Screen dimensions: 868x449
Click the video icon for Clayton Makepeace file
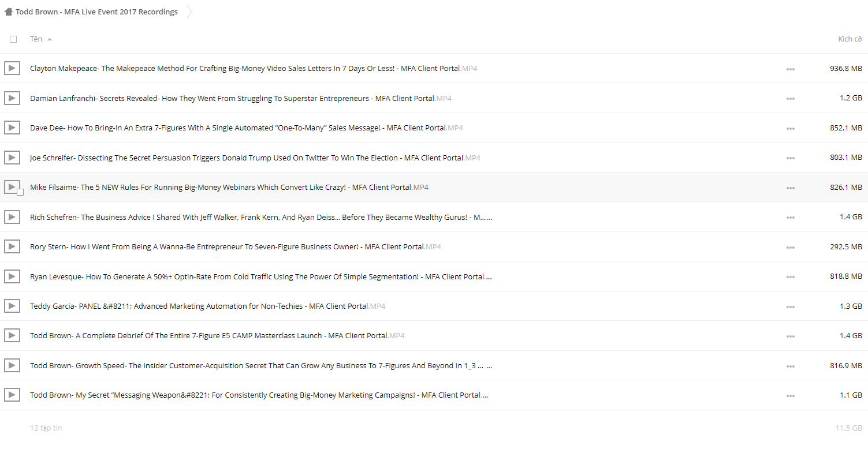(x=12, y=69)
